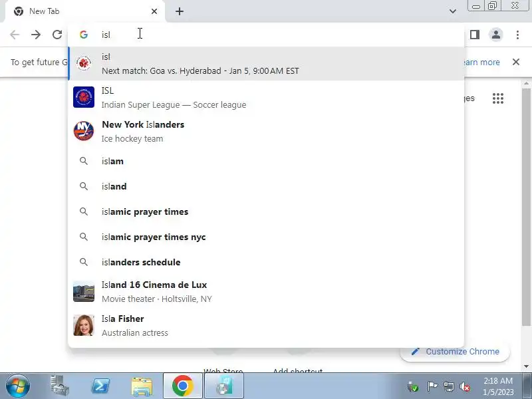532x399 pixels.
Task: Click the Learn more link
Action: point(481,62)
